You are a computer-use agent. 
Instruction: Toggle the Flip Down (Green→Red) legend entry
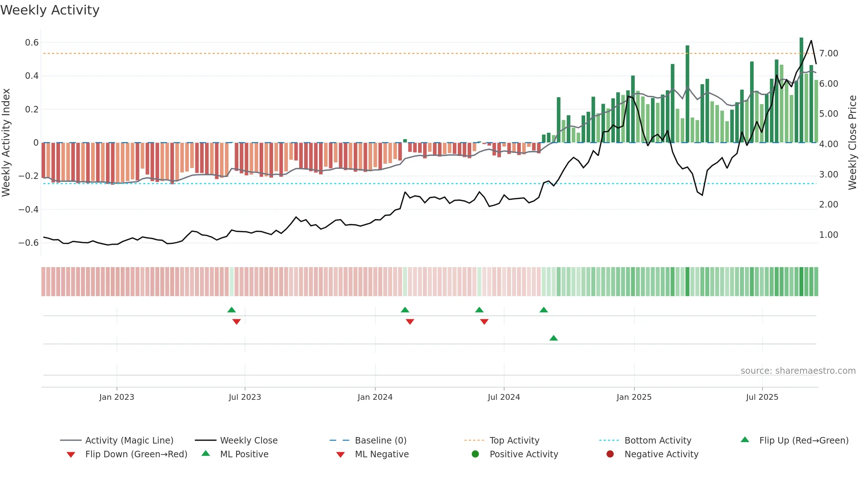127,454
